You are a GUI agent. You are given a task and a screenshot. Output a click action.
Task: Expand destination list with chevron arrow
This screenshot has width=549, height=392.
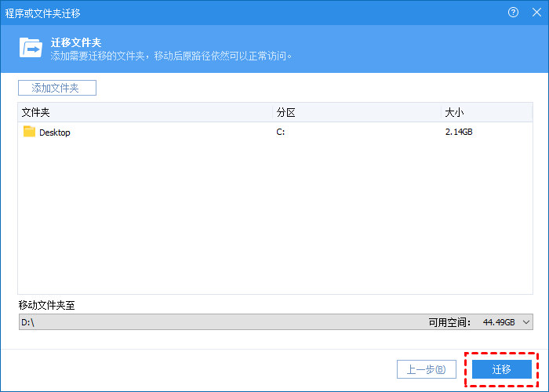pyautogui.click(x=526, y=322)
